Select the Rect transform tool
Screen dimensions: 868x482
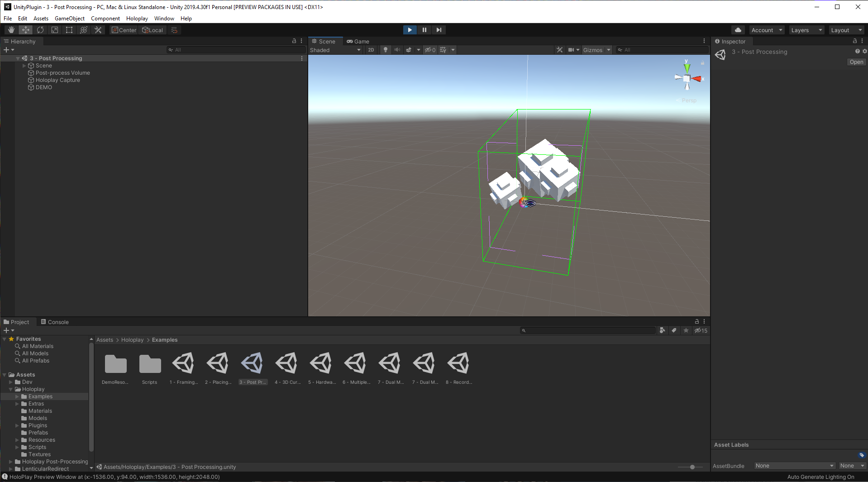pyautogui.click(x=69, y=30)
